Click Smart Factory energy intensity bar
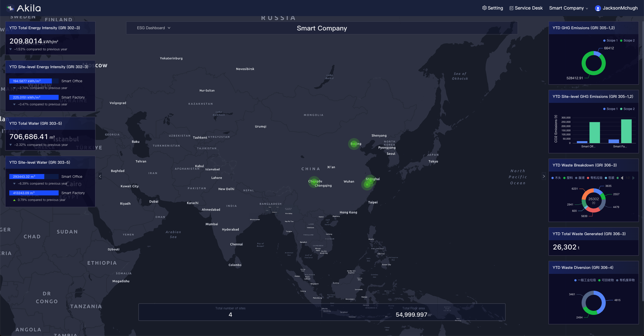644x336 pixels. click(x=34, y=97)
